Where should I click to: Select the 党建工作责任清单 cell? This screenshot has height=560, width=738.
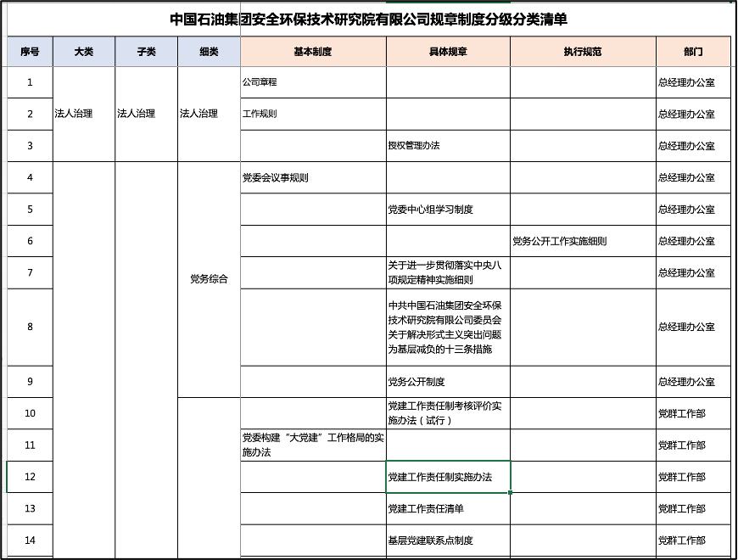(x=448, y=508)
